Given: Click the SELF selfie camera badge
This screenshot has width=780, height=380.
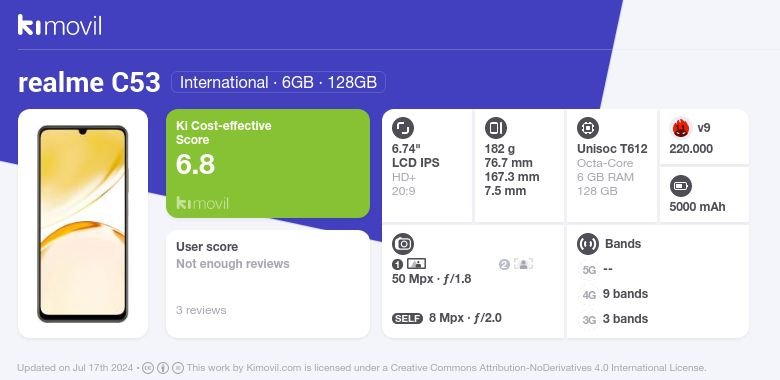Looking at the screenshot, I should (x=407, y=318).
